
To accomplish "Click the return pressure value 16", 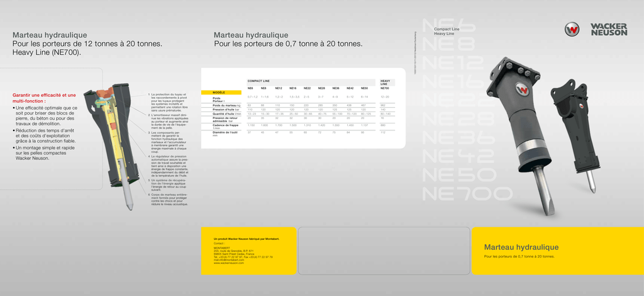I will tap(382, 118).
